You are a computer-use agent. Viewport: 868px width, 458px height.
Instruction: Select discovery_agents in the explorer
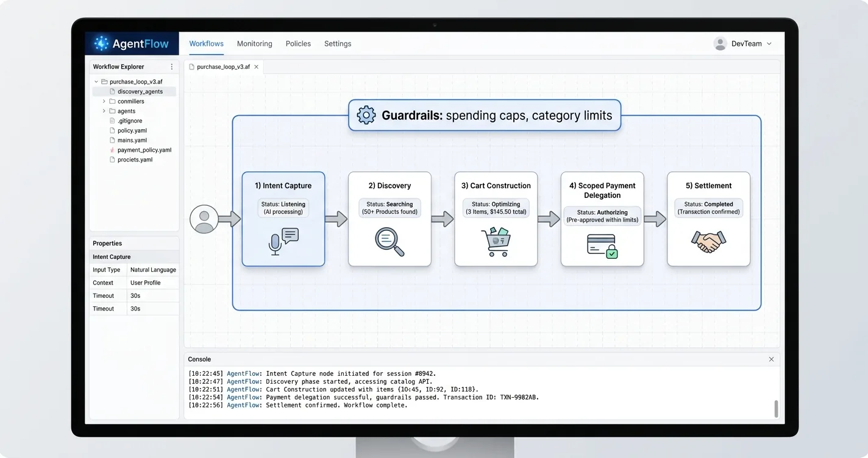135,91
